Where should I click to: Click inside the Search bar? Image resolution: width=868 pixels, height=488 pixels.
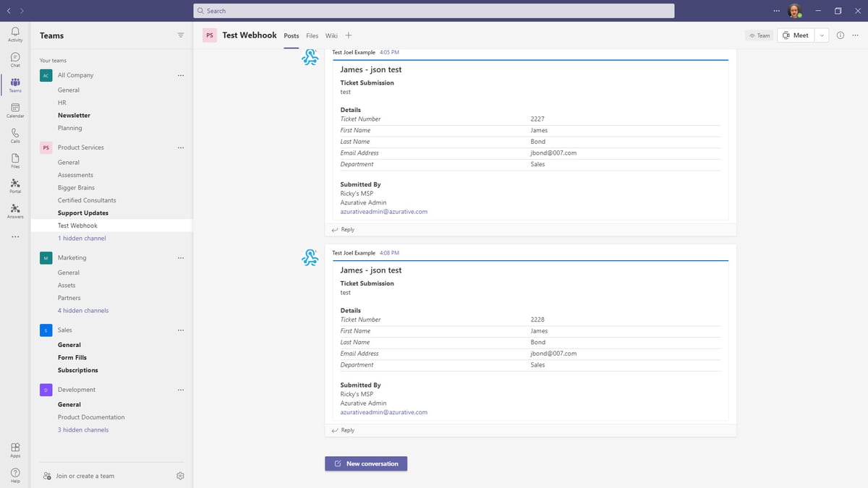pos(433,10)
